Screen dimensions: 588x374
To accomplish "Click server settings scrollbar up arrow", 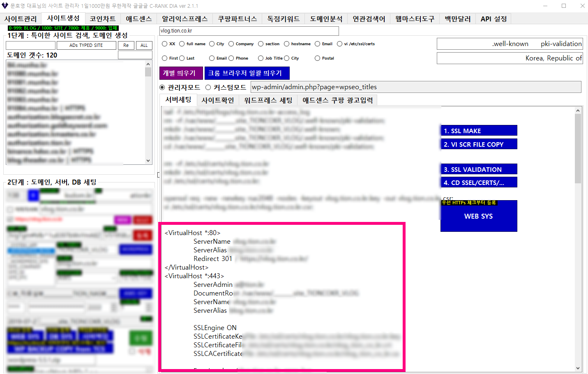I will (578, 111).
